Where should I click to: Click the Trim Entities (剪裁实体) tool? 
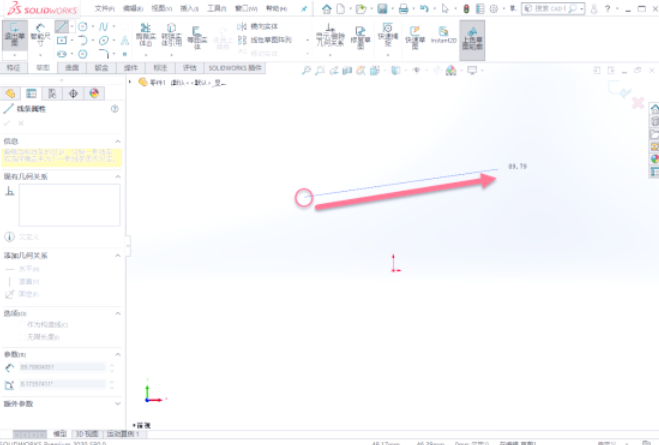(x=146, y=35)
